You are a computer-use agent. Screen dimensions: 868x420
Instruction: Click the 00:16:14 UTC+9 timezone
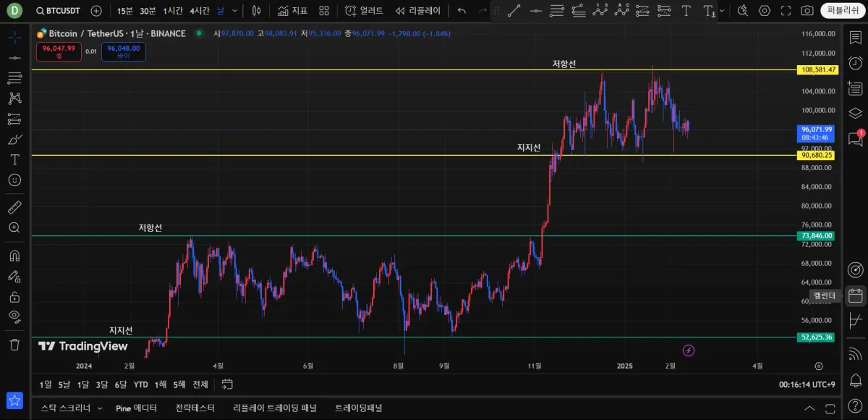coord(807,385)
